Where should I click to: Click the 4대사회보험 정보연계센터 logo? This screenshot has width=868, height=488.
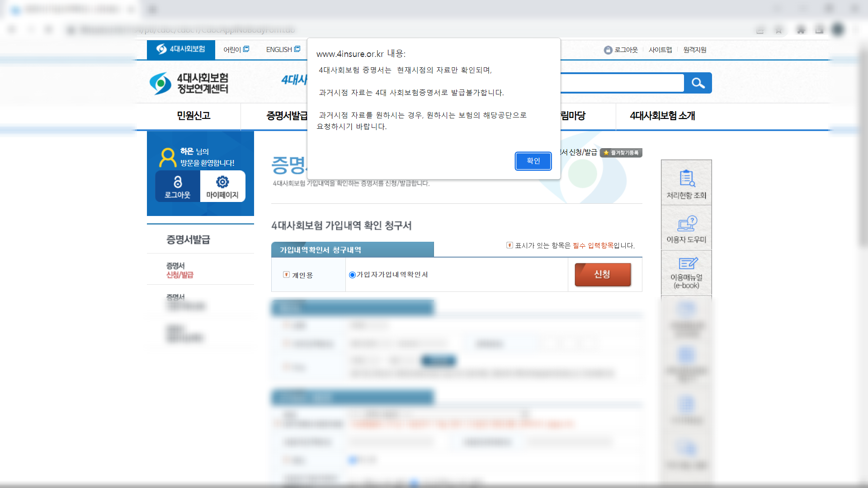click(x=189, y=83)
